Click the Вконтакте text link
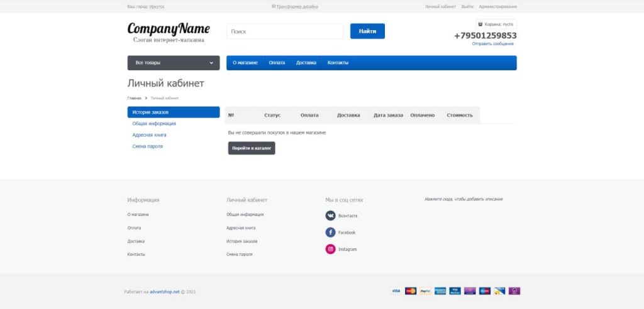The width and height of the screenshot is (644, 309). [348, 216]
